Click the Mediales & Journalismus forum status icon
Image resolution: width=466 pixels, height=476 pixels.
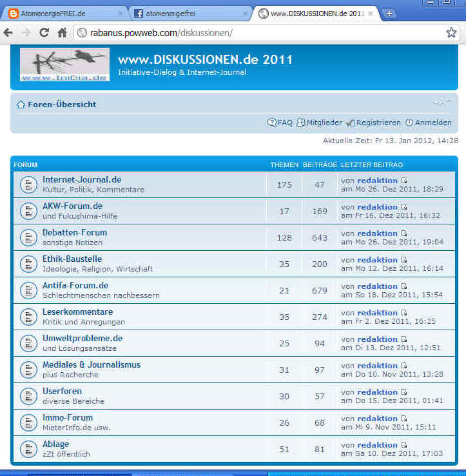(x=28, y=370)
